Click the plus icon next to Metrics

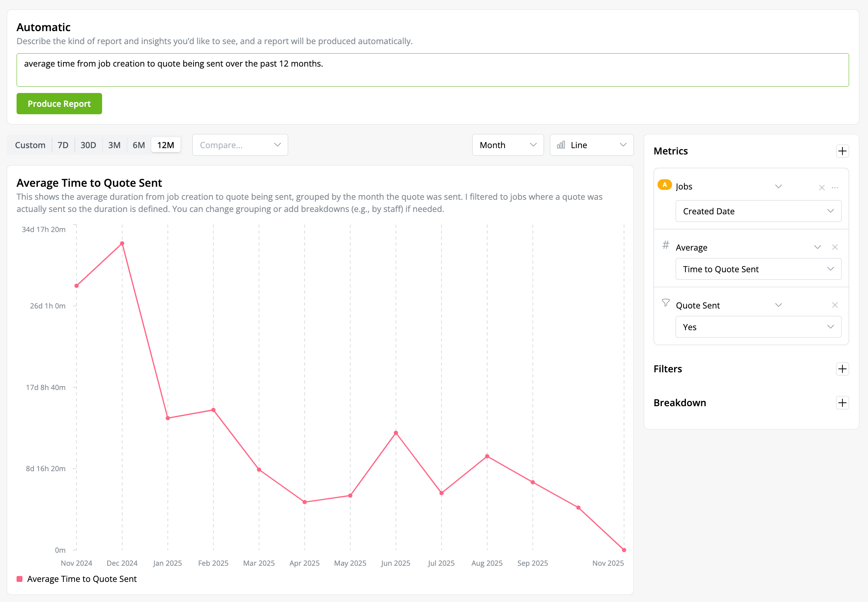pos(842,151)
